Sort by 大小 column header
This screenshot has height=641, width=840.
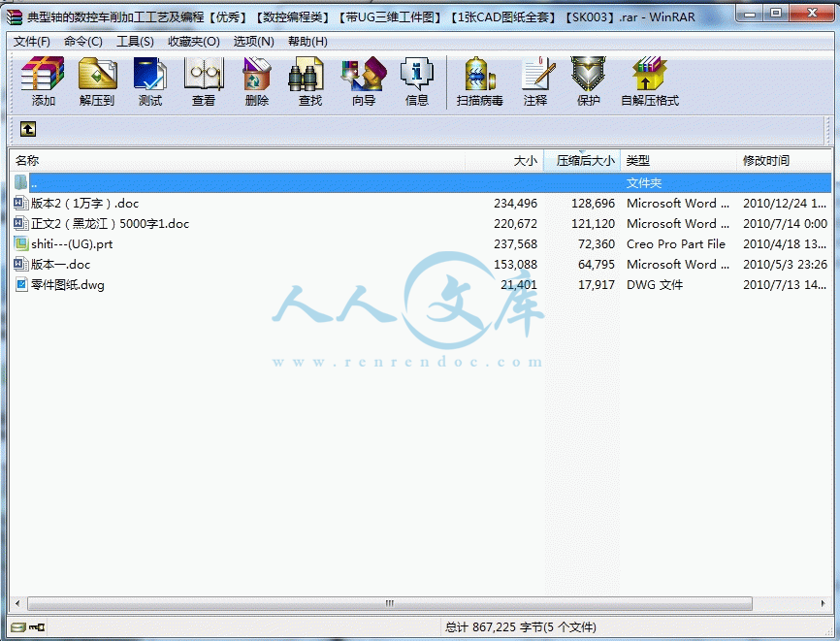coord(504,161)
